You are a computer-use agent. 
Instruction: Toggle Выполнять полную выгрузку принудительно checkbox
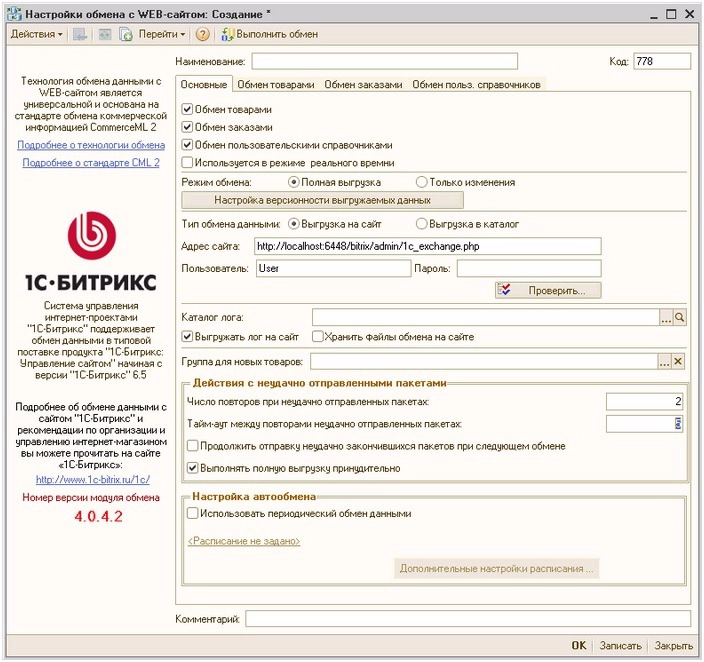(193, 468)
